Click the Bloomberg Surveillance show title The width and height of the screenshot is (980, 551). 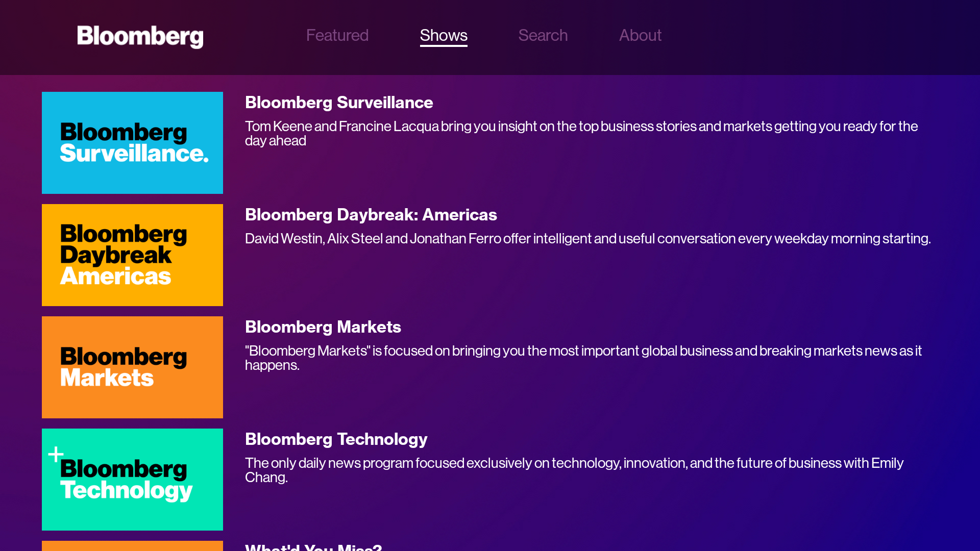tap(338, 102)
